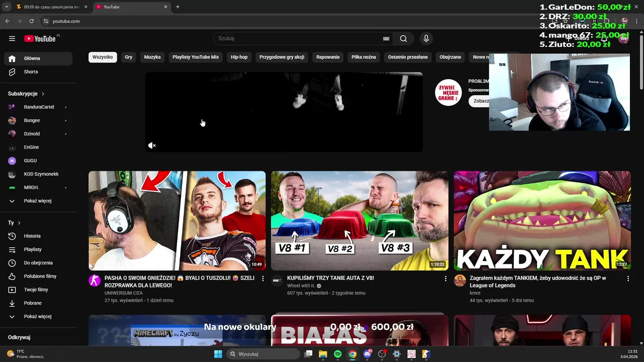Open Twoje filmy in sidebar
The height and width of the screenshot is (362, 644).
[x=38, y=290]
